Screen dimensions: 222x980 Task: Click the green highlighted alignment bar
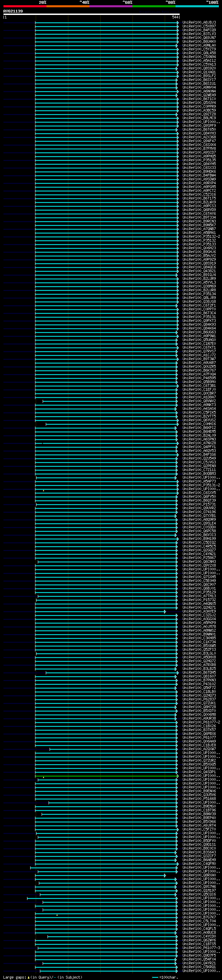click(x=106, y=776)
